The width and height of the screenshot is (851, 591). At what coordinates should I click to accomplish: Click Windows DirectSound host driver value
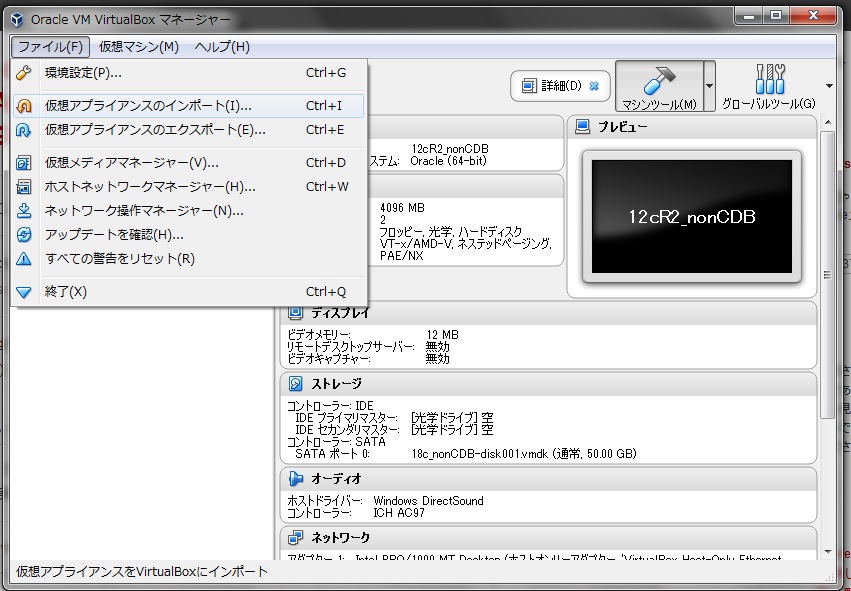(428, 501)
